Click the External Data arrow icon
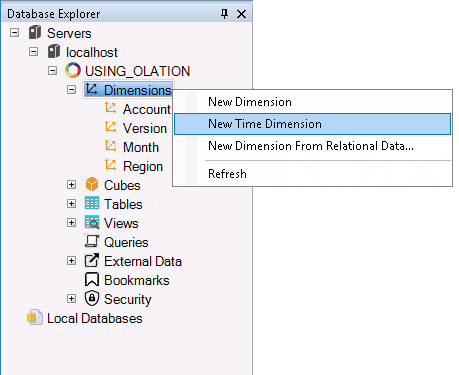Image resolution: width=459 pixels, height=375 pixels. click(92, 260)
